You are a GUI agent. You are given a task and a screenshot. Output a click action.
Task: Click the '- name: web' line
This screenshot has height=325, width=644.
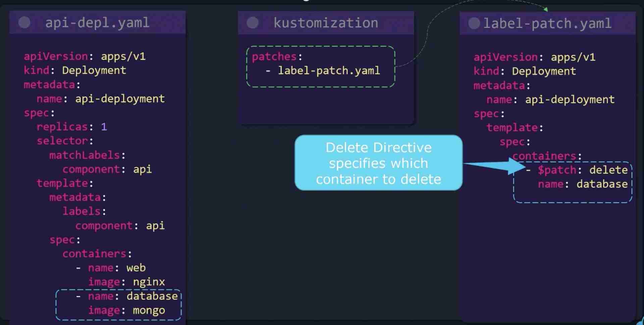point(110,268)
